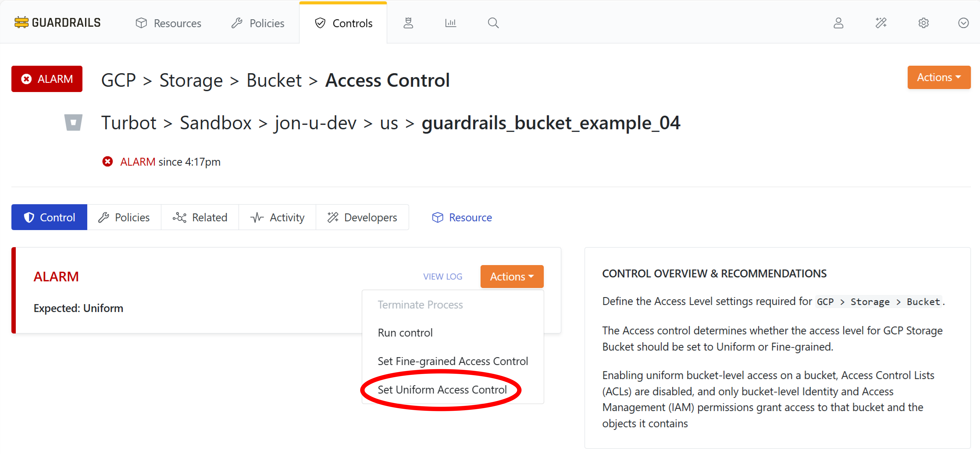Switch to the Activity tab
Screen dimensions: 980x454
pos(277,217)
